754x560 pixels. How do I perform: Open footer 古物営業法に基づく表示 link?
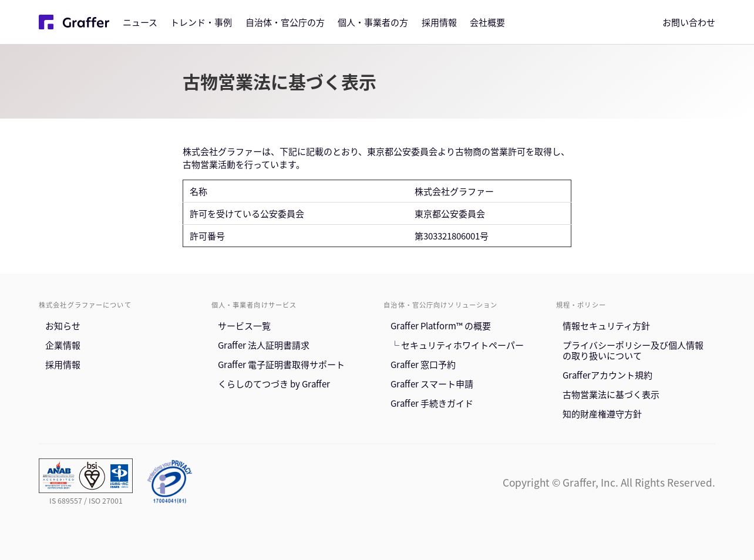[611, 394]
